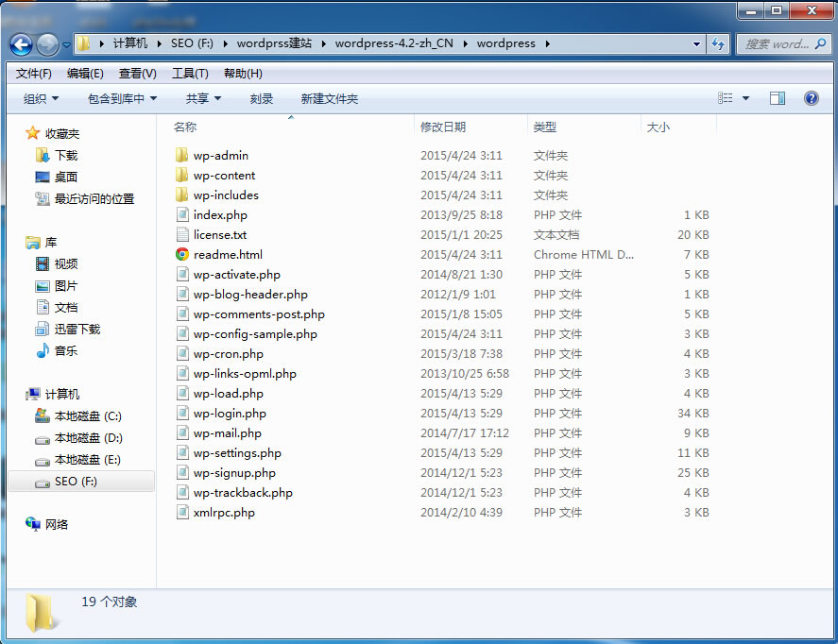Select wp-mail.php file name
This screenshot has width=838, height=644.
pyautogui.click(x=227, y=433)
